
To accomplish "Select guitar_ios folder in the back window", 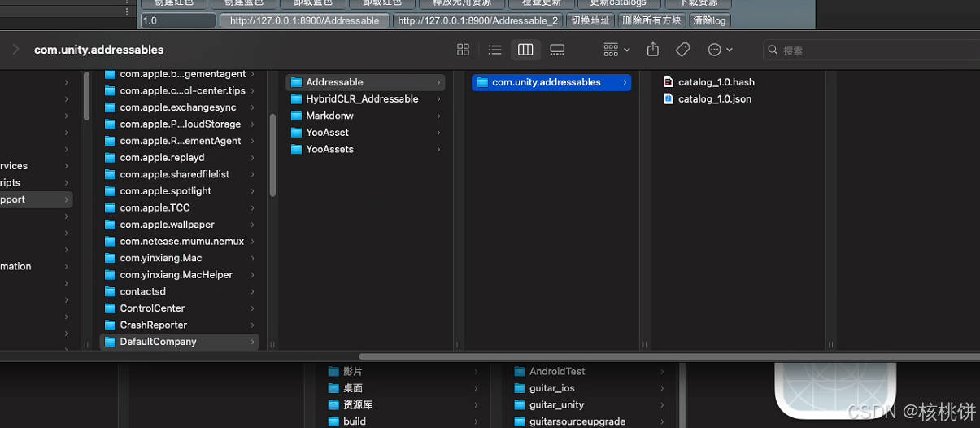I will [x=590, y=388].
